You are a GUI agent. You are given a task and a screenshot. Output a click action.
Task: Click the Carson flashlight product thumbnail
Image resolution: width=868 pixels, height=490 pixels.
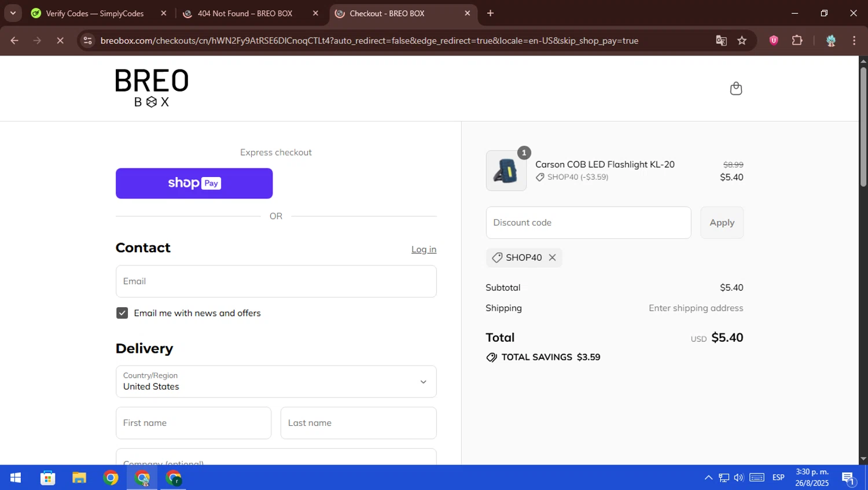tap(506, 171)
